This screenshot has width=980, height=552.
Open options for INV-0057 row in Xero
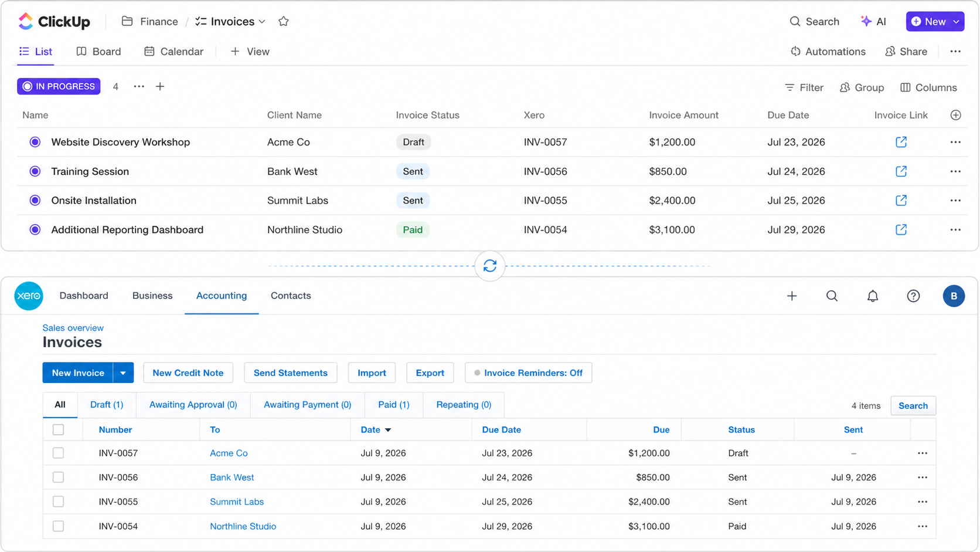click(x=923, y=453)
